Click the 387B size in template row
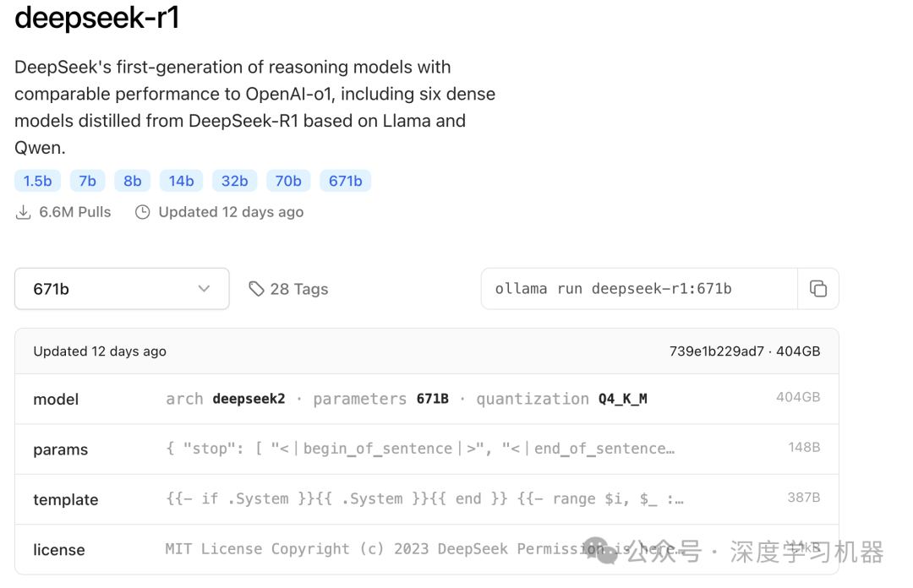Screen dimensions: 913x588 click(x=804, y=497)
